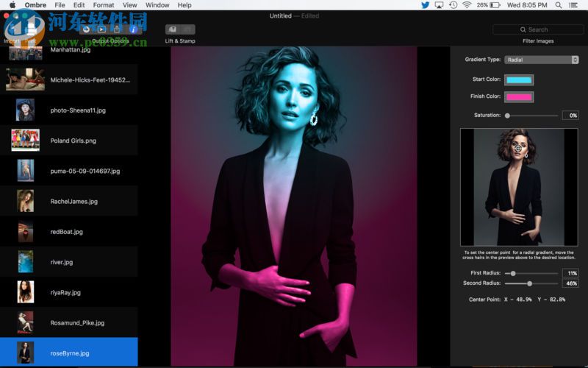Viewport: 588px width, 368px height.
Task: Open Notification Center list icon
Action: 573,5
